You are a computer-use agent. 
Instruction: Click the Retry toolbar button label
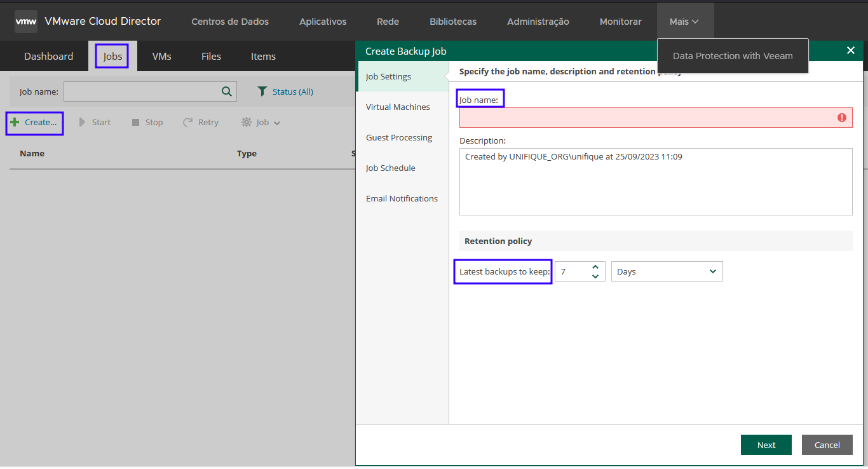[x=208, y=122]
